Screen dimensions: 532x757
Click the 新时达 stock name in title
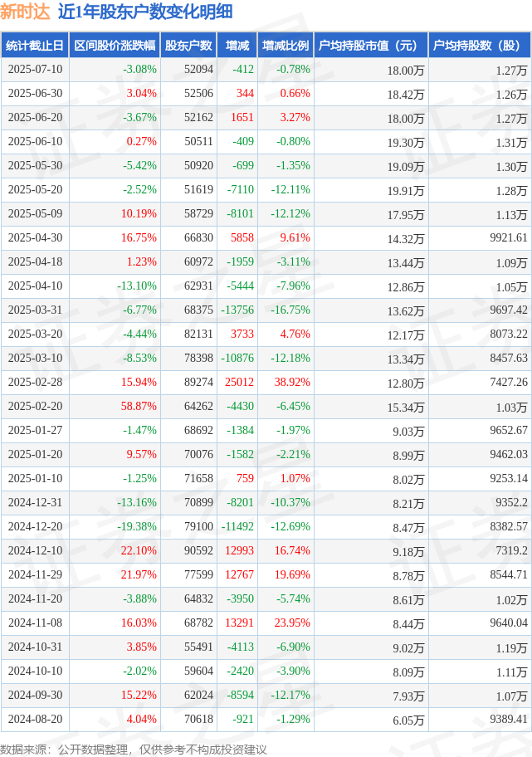[25, 12]
